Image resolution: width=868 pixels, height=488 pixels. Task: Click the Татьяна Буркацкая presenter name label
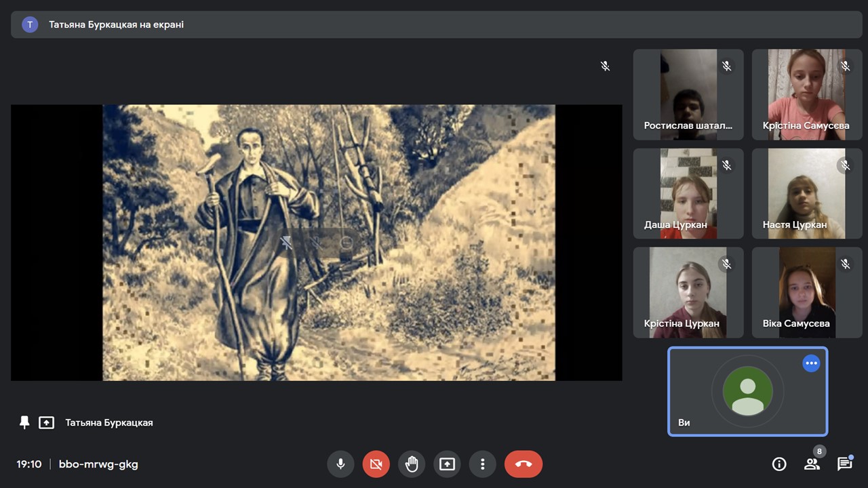[109, 422]
